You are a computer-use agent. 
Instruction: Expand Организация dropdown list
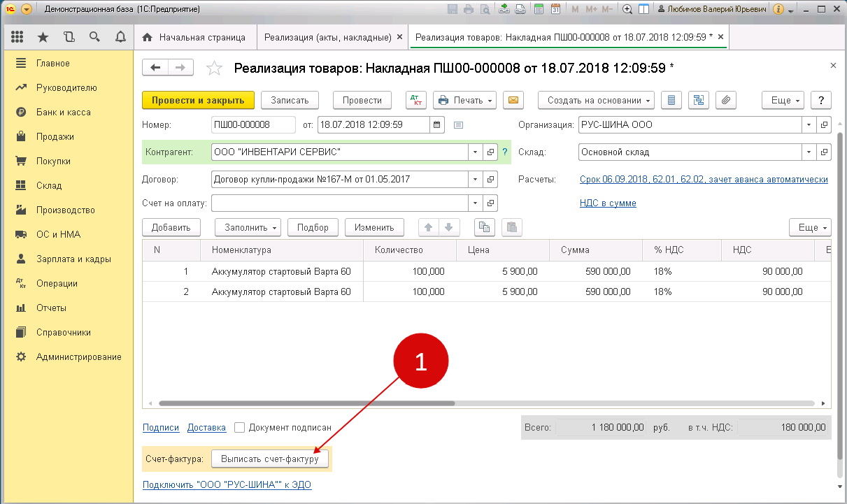click(x=809, y=125)
